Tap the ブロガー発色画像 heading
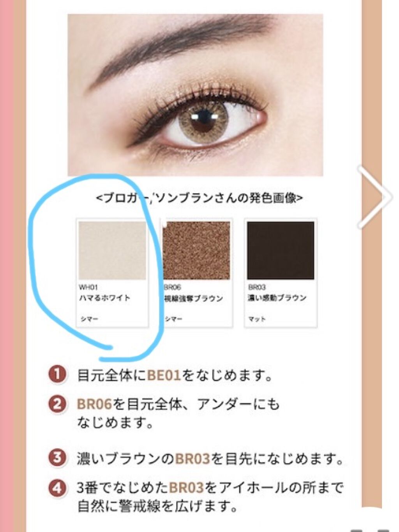This screenshot has width=399, height=532. [199, 198]
